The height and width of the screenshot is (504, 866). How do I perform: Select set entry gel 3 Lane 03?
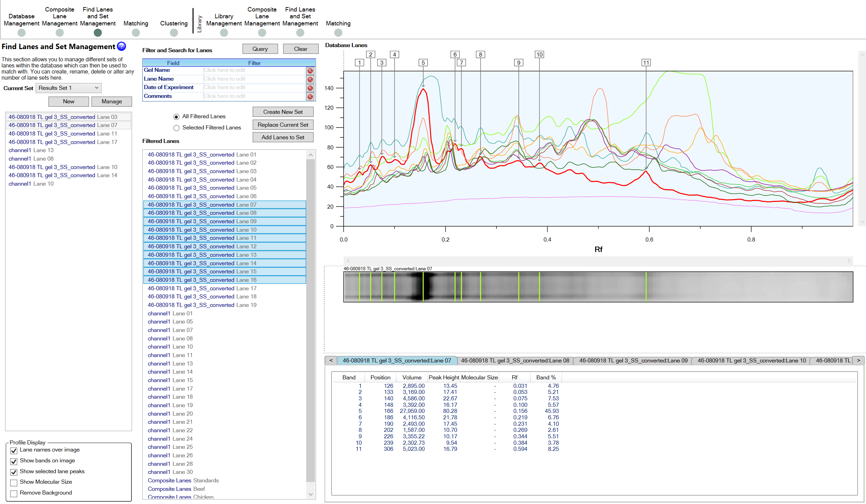click(x=68, y=117)
